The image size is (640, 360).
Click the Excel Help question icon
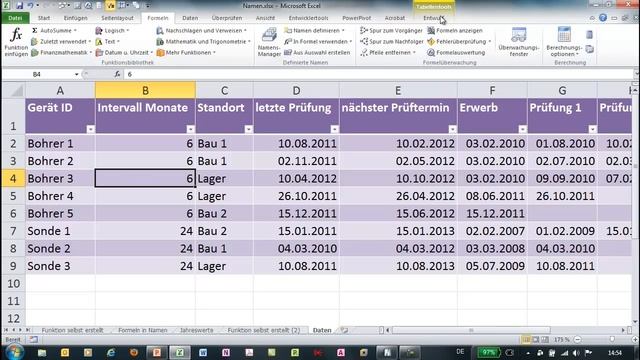point(603,18)
